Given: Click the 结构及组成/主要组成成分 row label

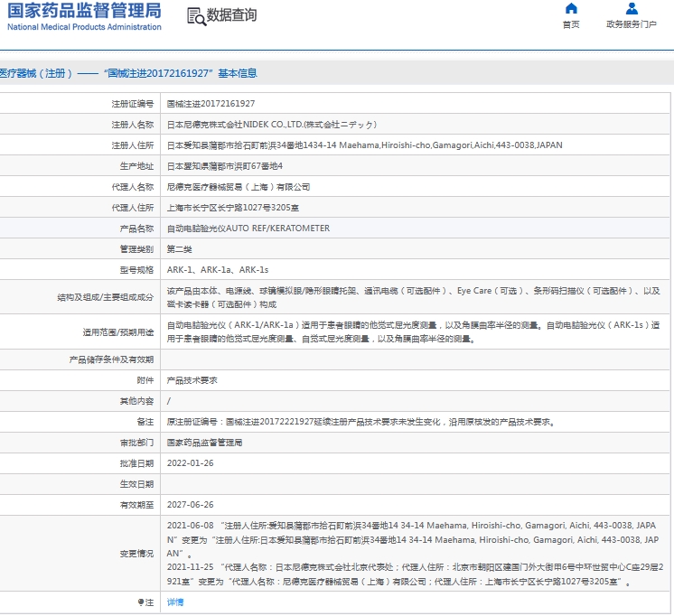Looking at the screenshot, I should (x=106, y=297).
